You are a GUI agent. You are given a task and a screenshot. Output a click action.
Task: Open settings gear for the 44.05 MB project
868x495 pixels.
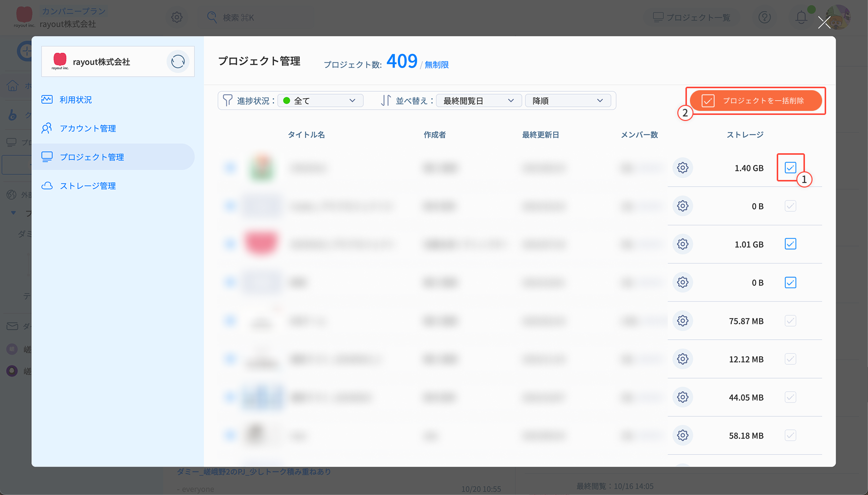coord(683,397)
